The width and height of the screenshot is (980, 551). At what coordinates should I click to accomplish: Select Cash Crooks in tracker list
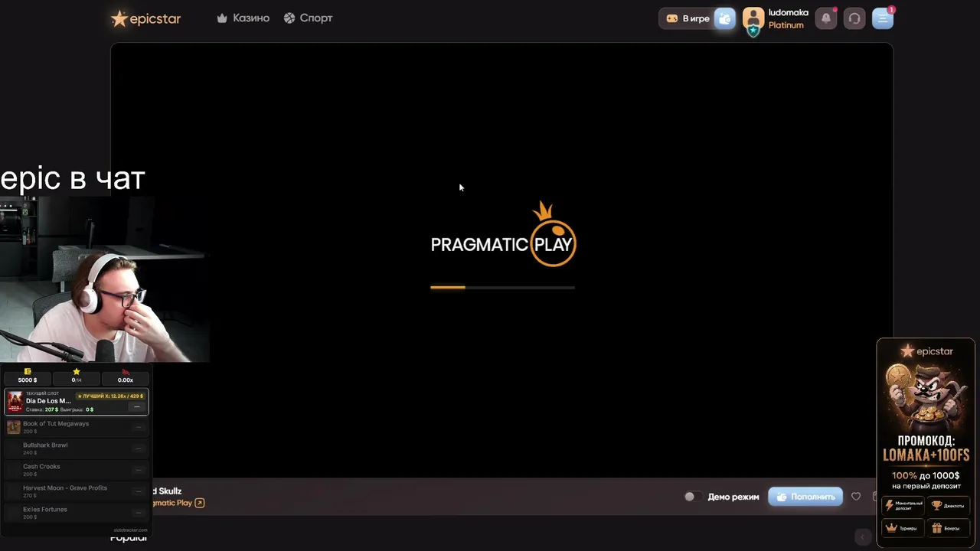77,470
